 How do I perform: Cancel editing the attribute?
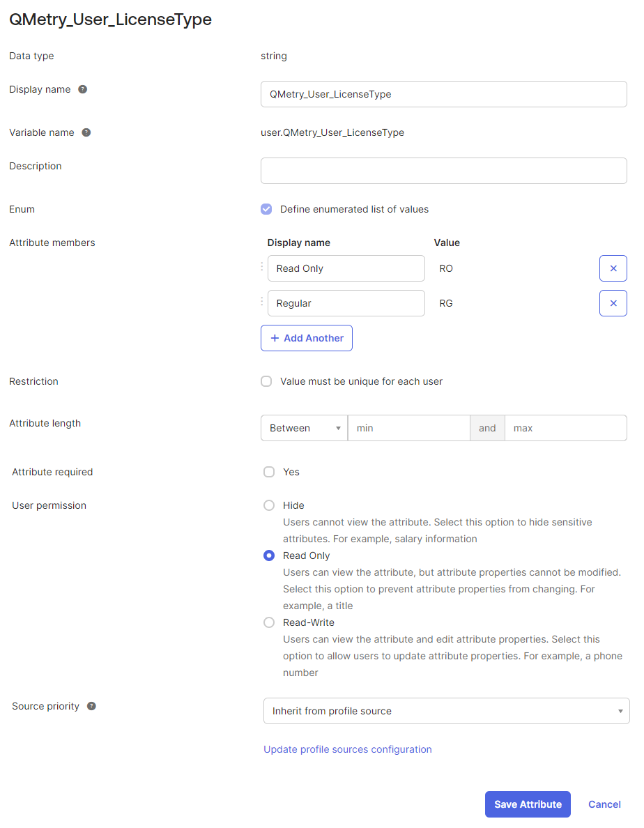tap(604, 804)
